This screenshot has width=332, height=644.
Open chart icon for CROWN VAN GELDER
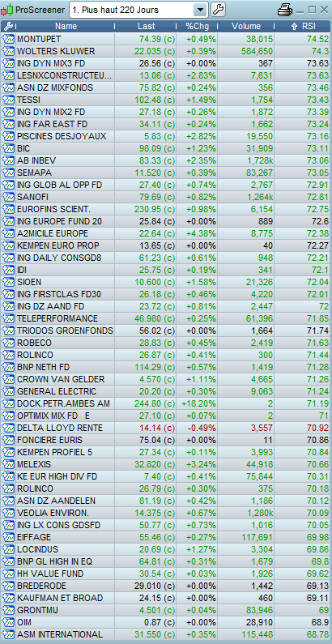[8, 379]
